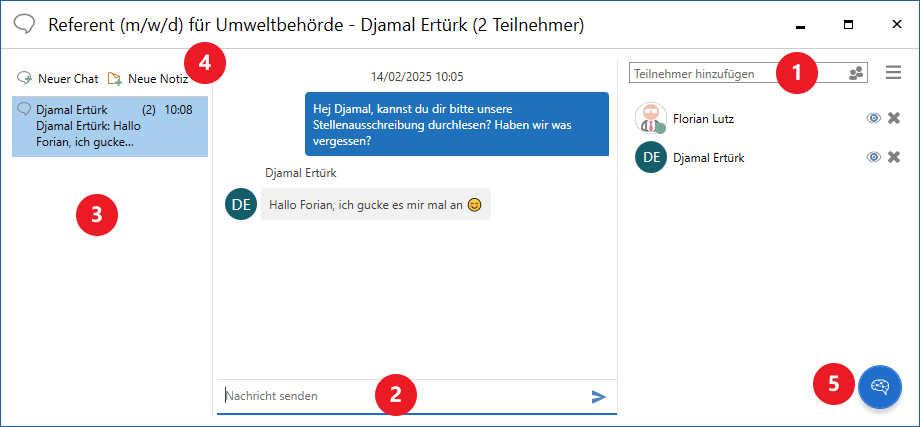920x427 pixels.
Task: Maximize the chat window
Action: [x=848, y=24]
